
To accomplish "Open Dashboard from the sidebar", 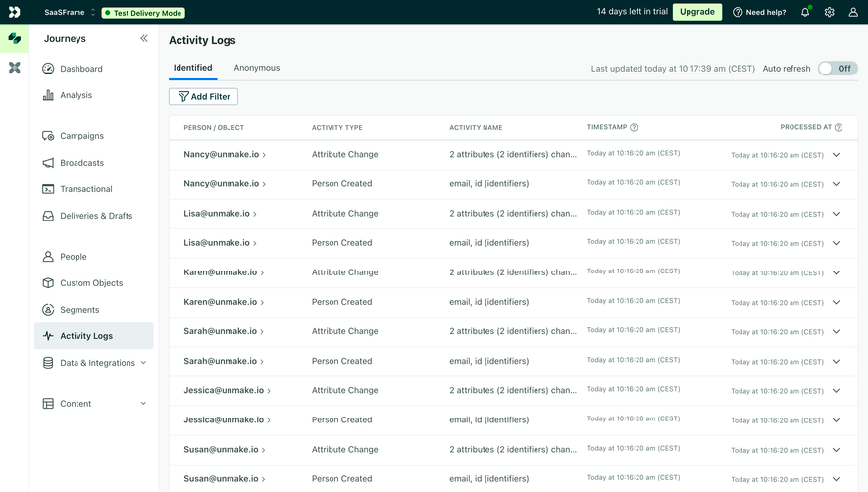I will (80, 69).
